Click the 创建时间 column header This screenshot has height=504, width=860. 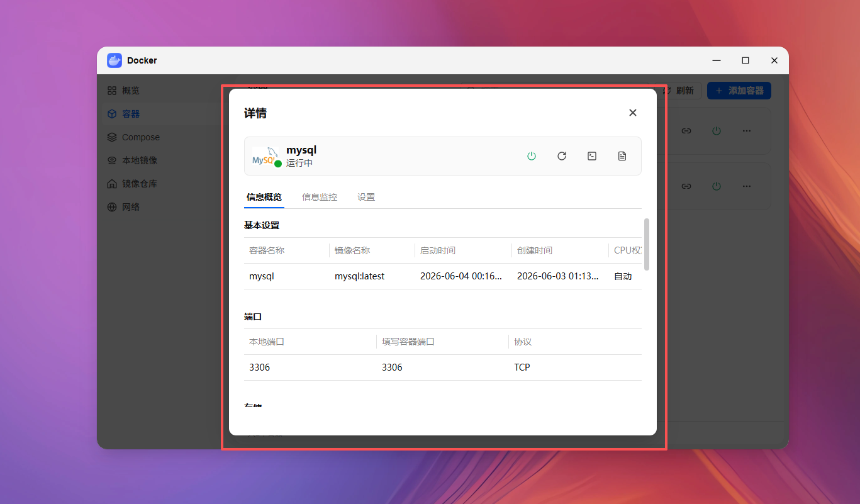(535, 250)
